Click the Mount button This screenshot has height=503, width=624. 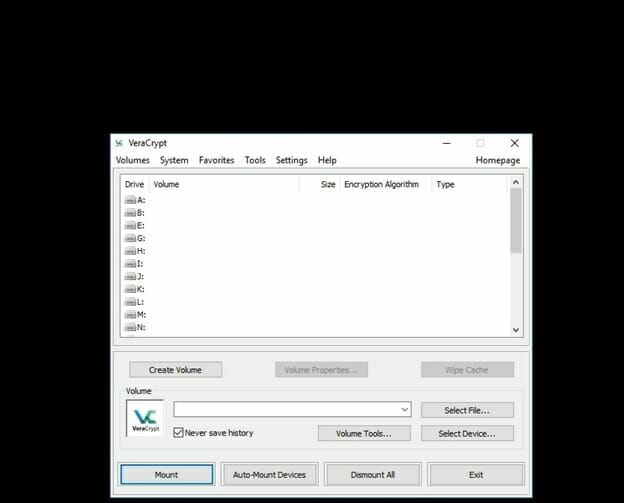coord(166,474)
